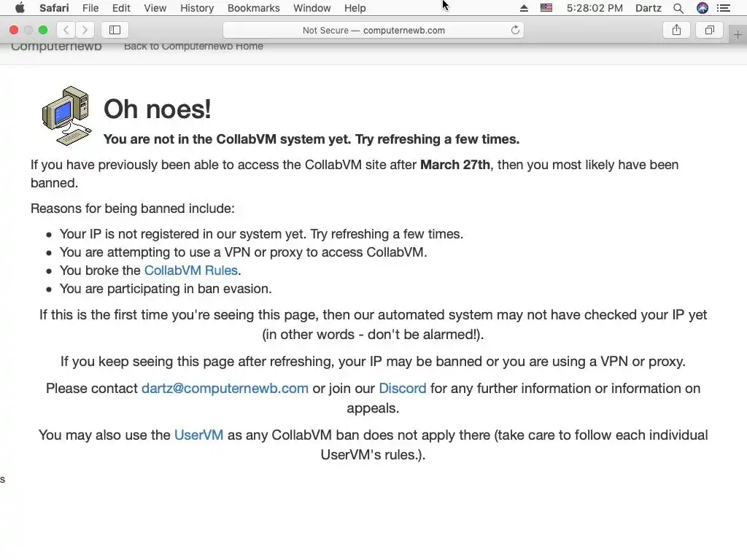
Task: Launch Siri from the menu bar
Action: pyautogui.click(x=703, y=8)
